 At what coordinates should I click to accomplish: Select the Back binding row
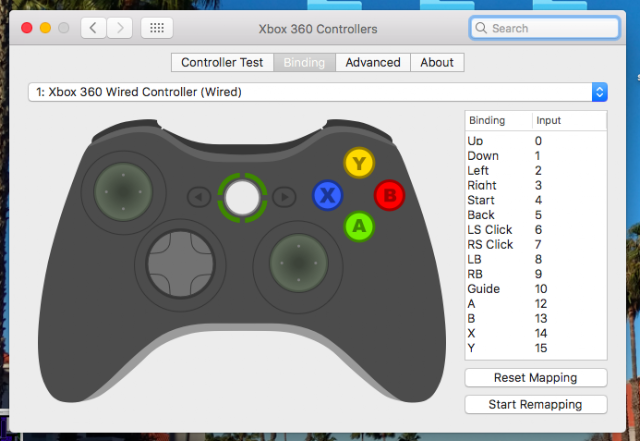point(536,215)
